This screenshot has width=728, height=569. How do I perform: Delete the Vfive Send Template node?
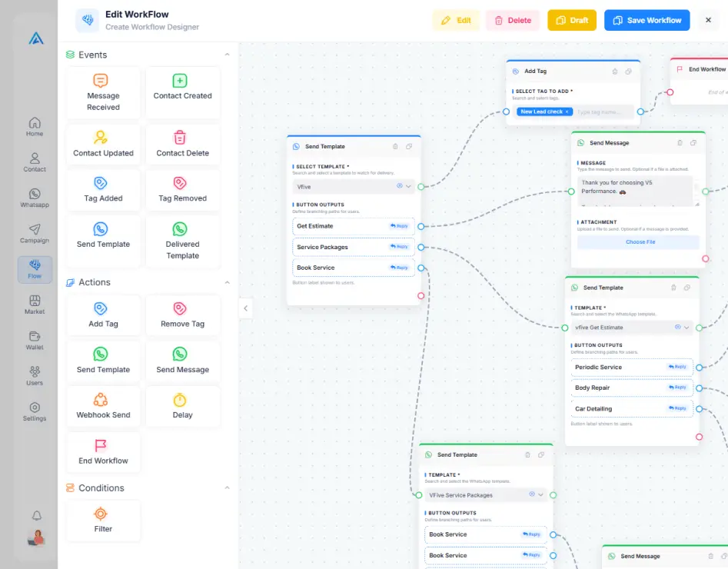(x=395, y=146)
